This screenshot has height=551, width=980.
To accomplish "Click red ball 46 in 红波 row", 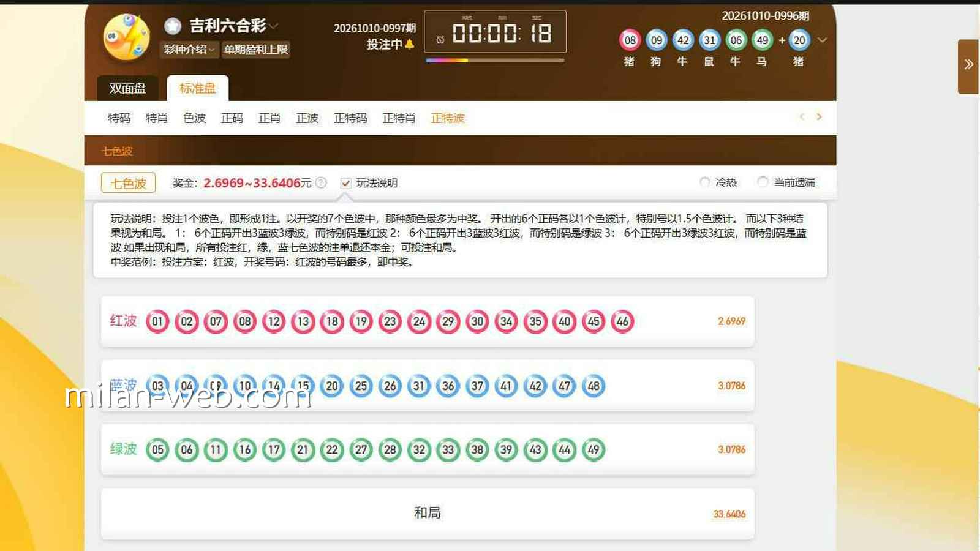I will tap(622, 321).
